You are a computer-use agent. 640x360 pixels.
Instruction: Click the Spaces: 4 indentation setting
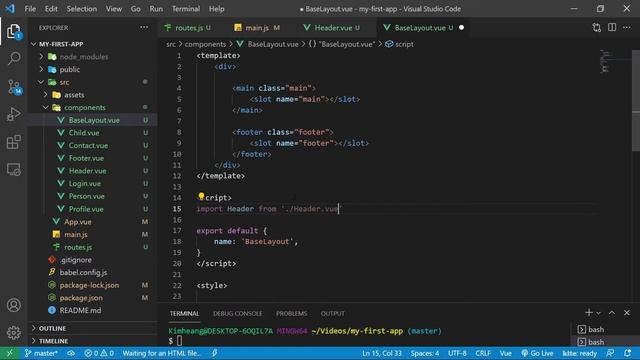tap(425, 353)
